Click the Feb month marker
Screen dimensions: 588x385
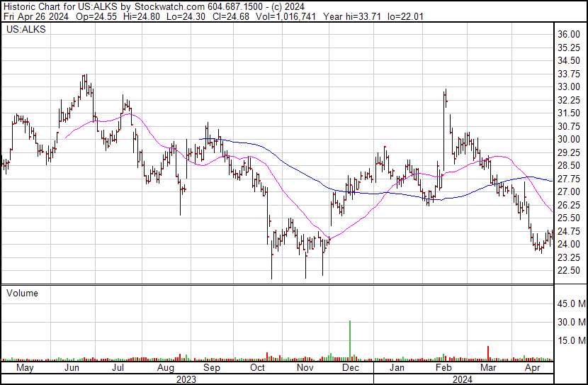tap(444, 369)
